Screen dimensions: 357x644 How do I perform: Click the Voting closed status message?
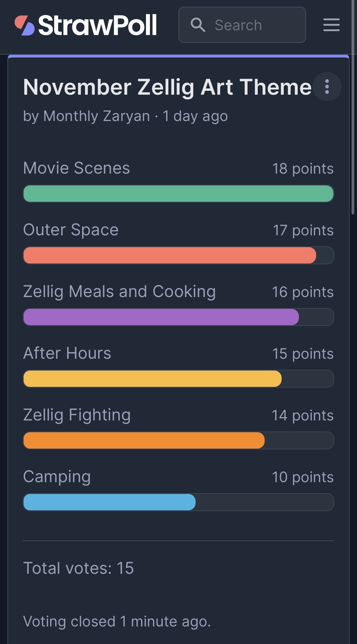(x=117, y=622)
